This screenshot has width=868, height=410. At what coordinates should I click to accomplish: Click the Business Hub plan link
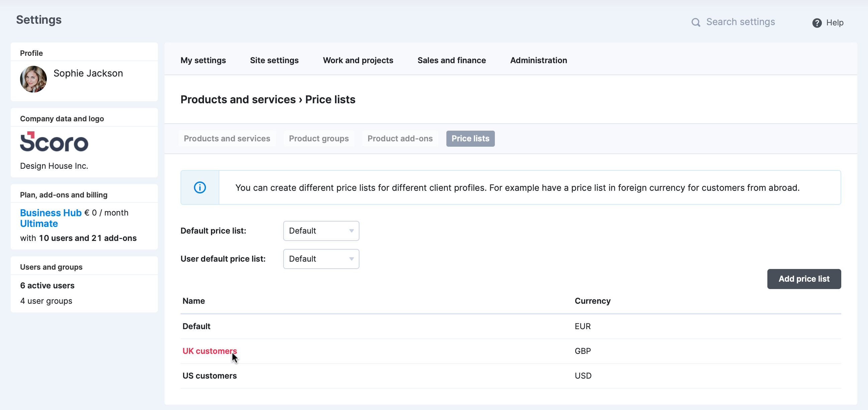tap(51, 213)
